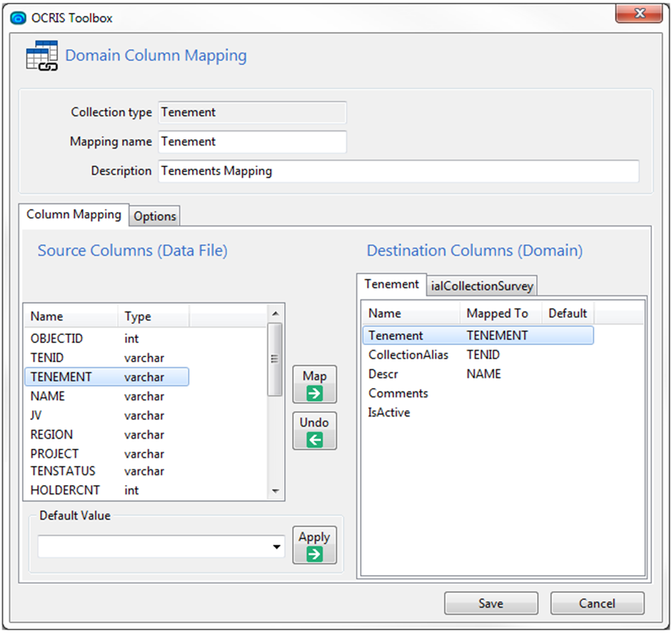Select the TENEMENT source column row
The width and height of the screenshot is (672, 633).
[106, 377]
